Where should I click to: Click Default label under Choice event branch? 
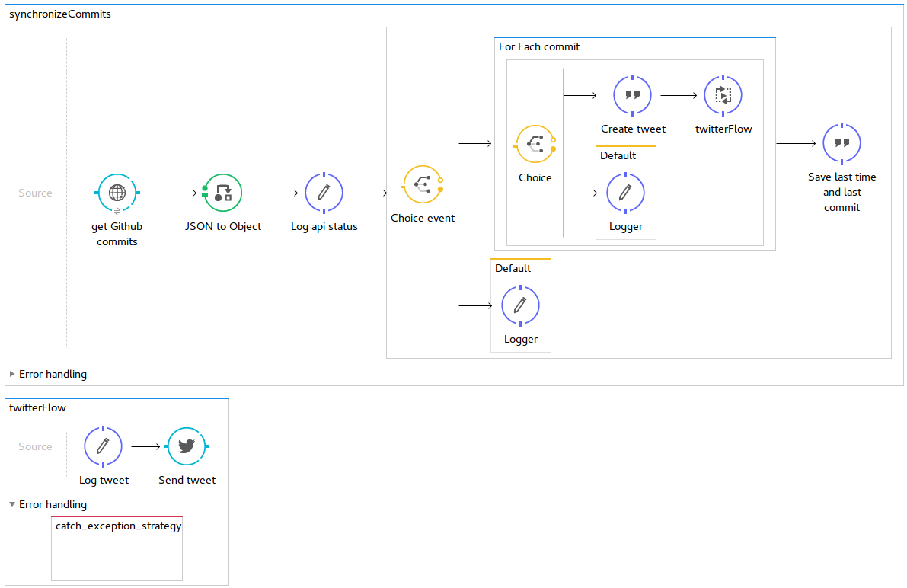(x=513, y=269)
